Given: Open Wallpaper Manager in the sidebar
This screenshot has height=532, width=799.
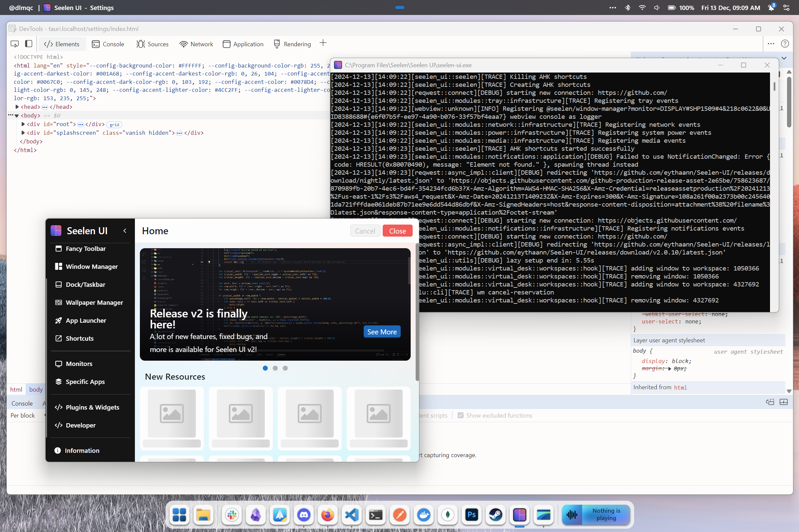Looking at the screenshot, I should (x=94, y=302).
